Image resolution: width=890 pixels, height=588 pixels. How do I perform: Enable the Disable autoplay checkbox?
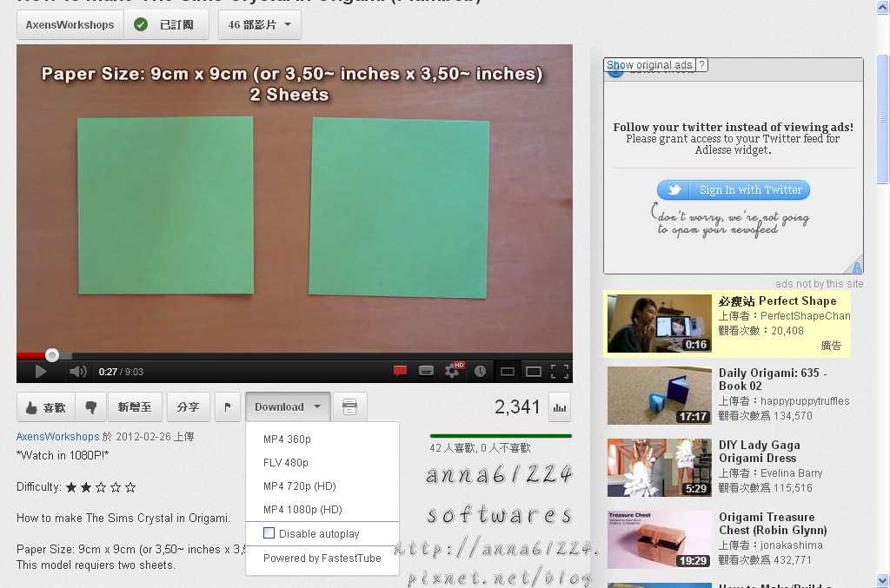[x=269, y=533]
